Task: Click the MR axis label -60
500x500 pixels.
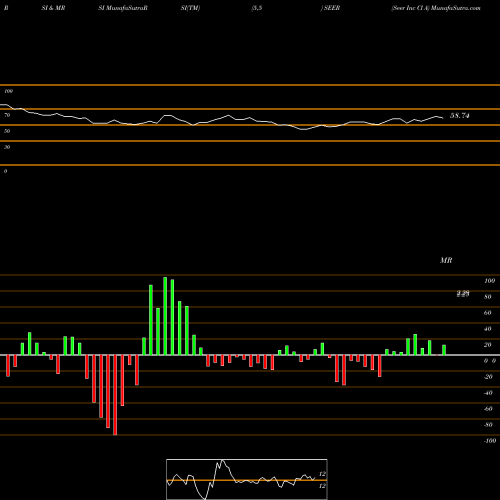Action: pos(488,409)
